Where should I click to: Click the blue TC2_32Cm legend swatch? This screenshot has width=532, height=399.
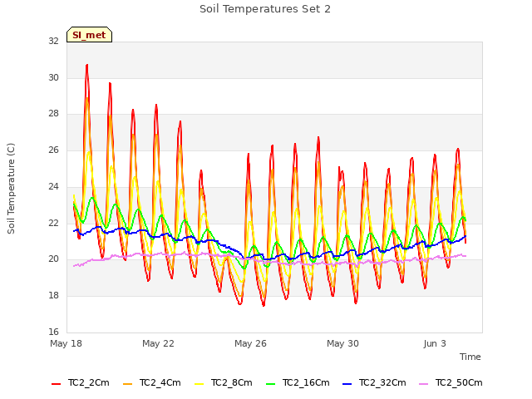[347, 384]
